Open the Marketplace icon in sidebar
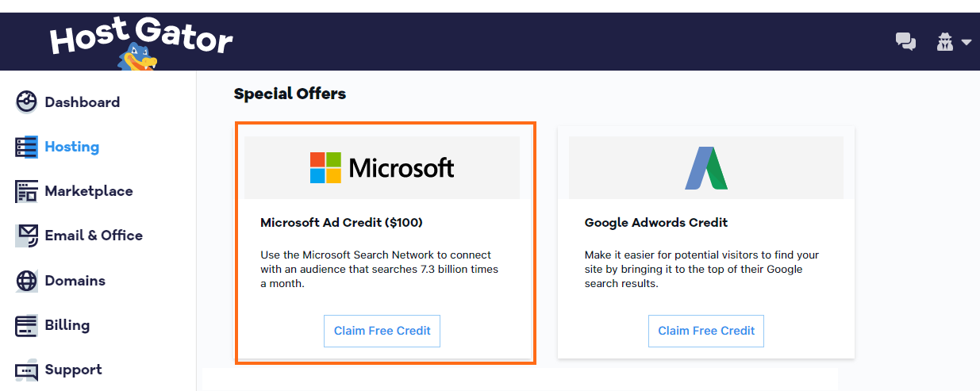Screen dimensions: 980x391 (x=26, y=191)
